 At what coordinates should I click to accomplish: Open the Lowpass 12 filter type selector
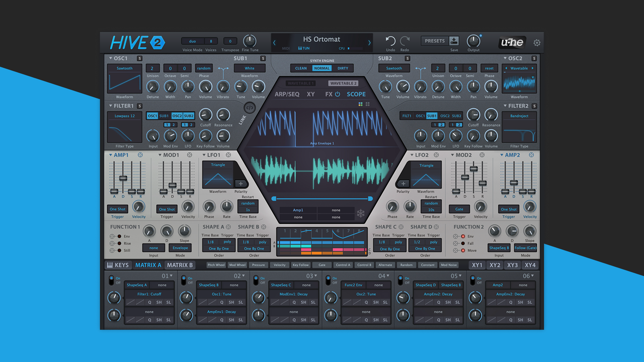point(124,116)
